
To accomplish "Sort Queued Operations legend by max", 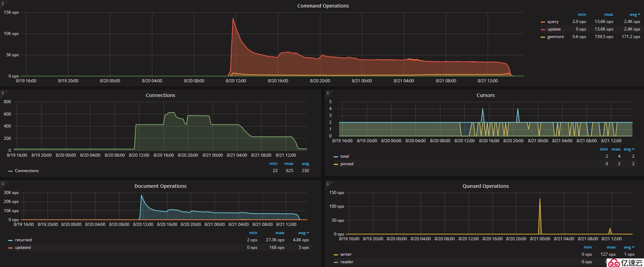I will [611, 247].
